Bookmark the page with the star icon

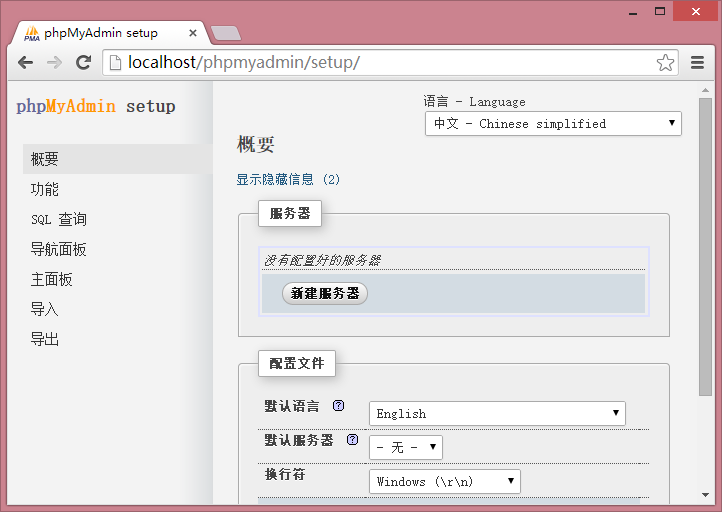tap(665, 62)
